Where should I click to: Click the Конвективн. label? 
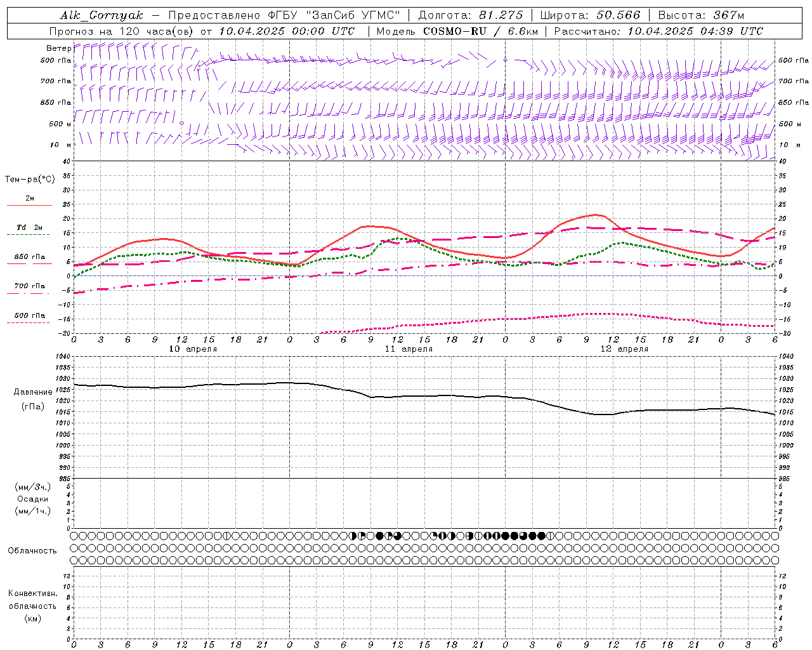(x=32, y=594)
